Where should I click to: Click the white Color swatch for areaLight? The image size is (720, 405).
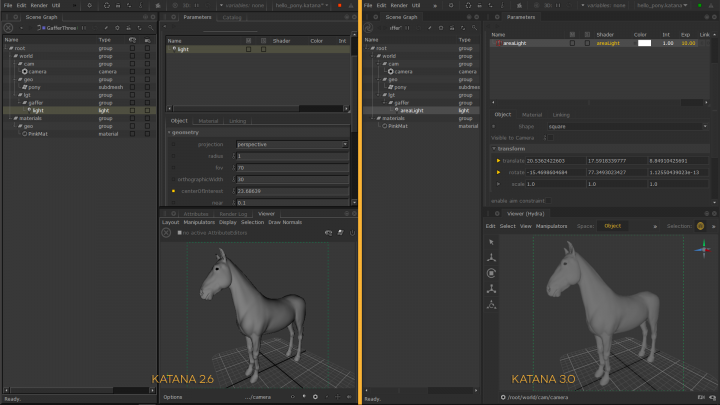tap(644, 44)
